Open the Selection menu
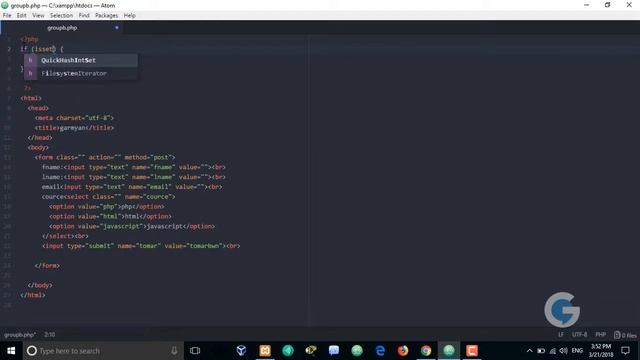Image resolution: width=640 pixels, height=360 pixels. 62,16
